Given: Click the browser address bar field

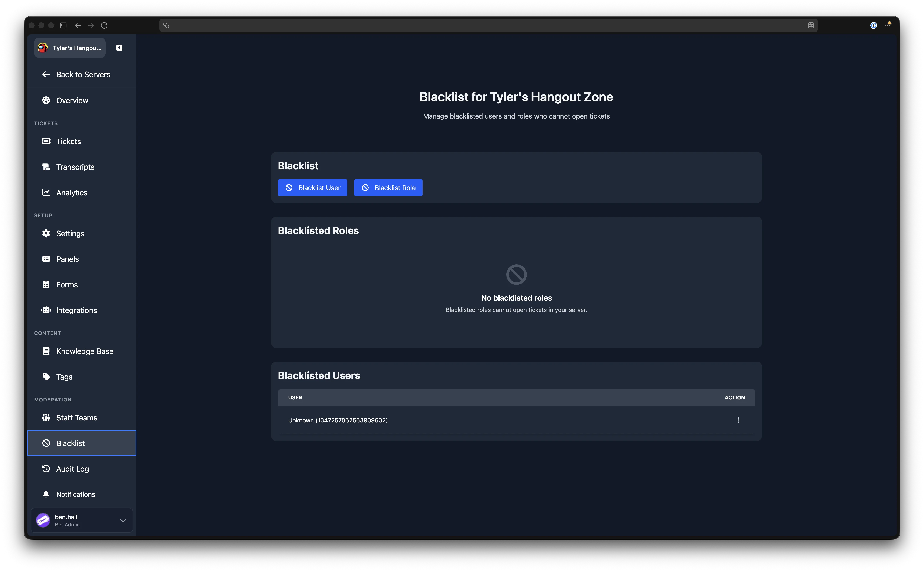Looking at the screenshot, I should pos(488,25).
